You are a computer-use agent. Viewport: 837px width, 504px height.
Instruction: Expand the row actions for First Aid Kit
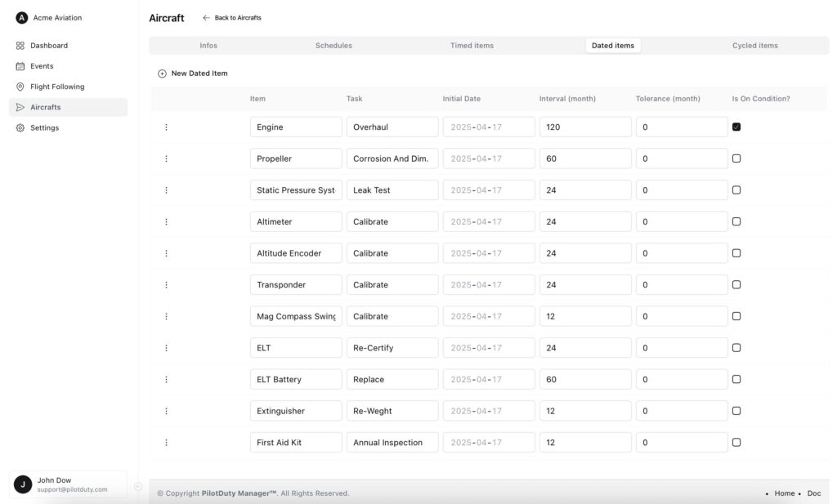pyautogui.click(x=166, y=443)
